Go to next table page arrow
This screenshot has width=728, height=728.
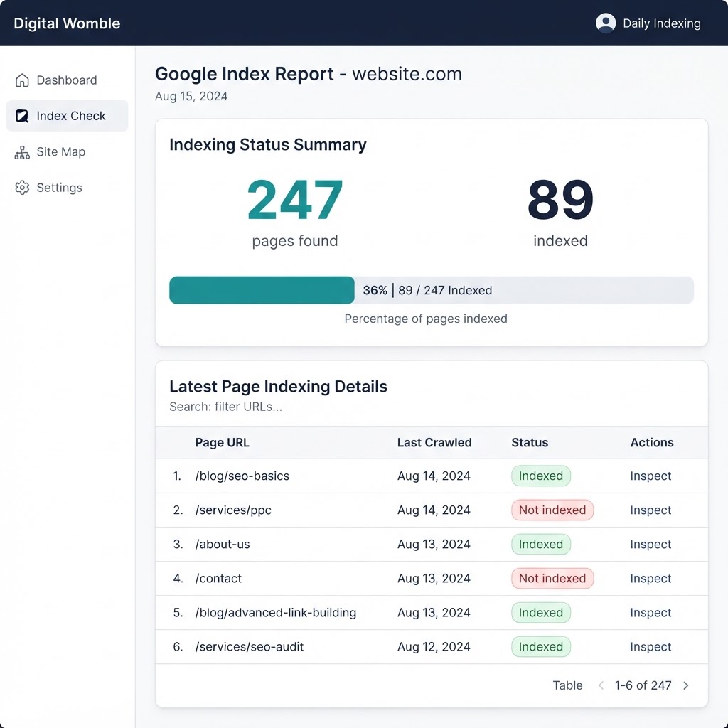pos(686,685)
